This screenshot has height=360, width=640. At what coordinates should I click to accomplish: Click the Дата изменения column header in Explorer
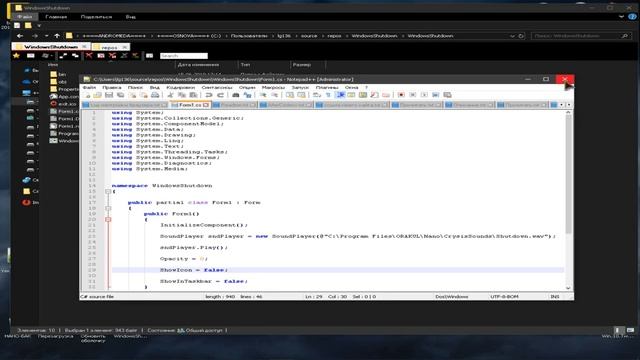(198, 65)
